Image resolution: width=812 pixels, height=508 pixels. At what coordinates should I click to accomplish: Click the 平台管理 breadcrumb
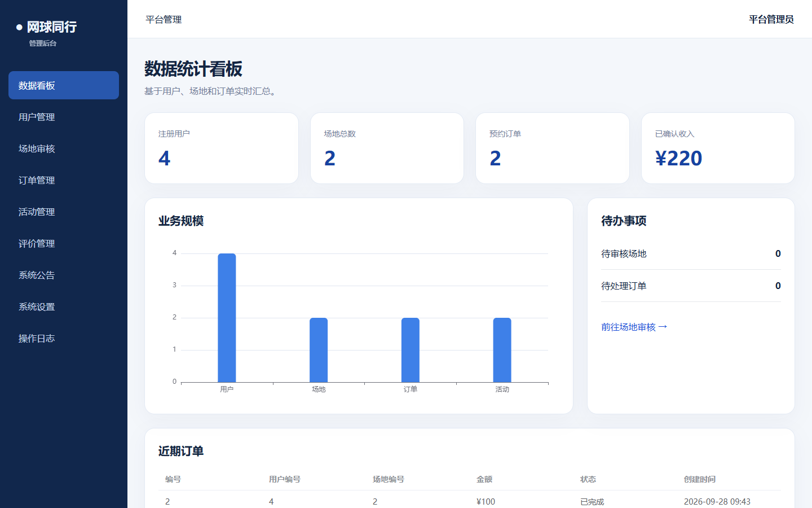click(164, 19)
